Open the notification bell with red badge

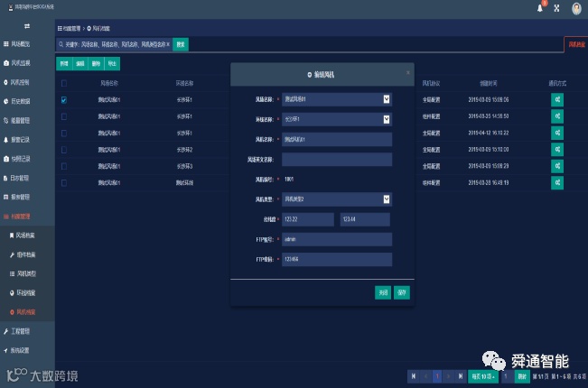click(540, 7)
